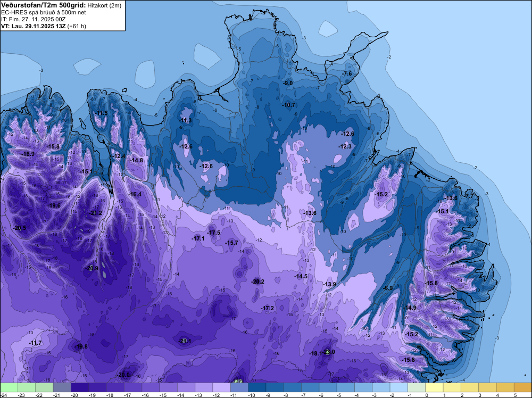
Task: Click the -18.1 temperature value
Action: [315, 353]
